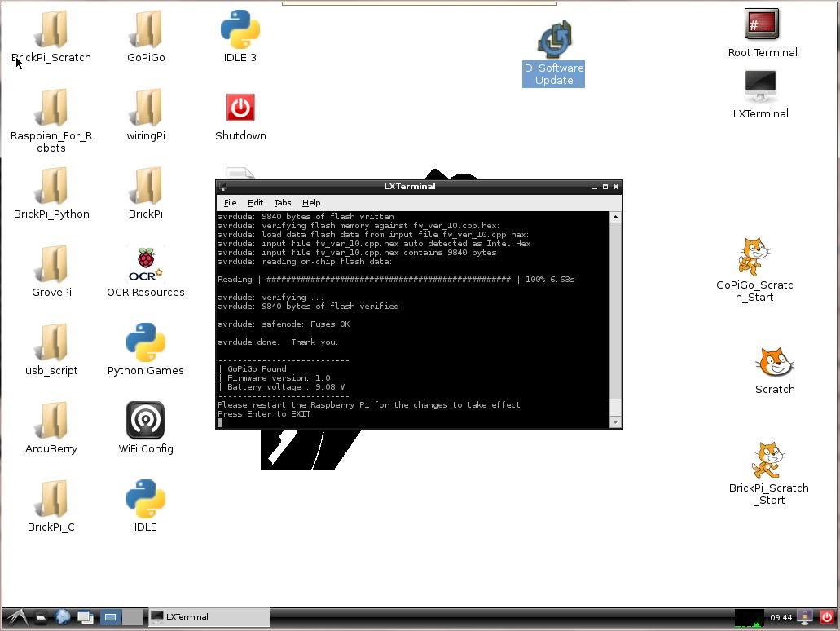The image size is (840, 631).
Task: Open the usb_script folder
Action: tap(51, 342)
